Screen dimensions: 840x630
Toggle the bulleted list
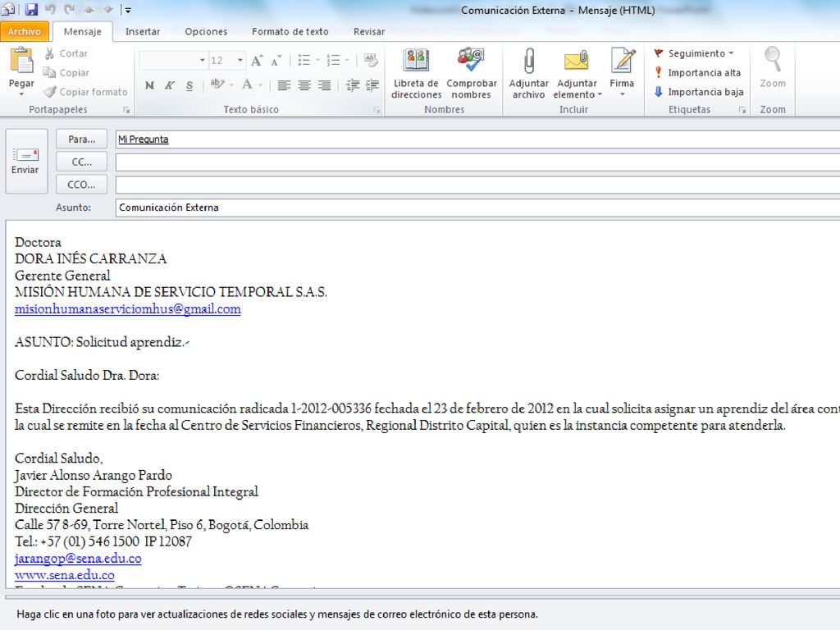point(304,60)
